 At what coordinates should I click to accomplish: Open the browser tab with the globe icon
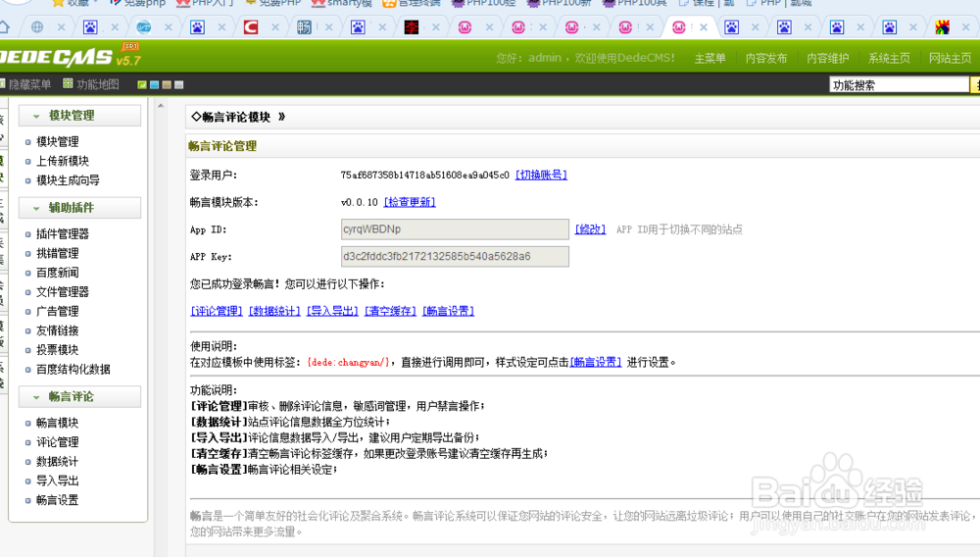pos(37,26)
